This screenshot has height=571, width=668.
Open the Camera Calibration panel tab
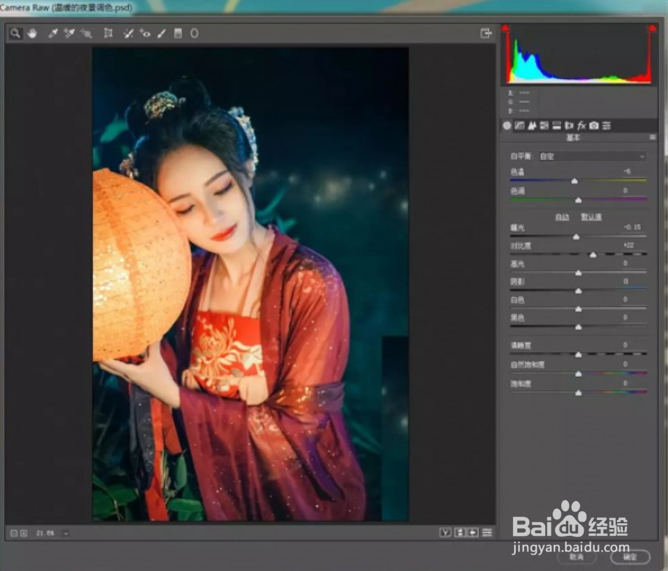pos(594,125)
